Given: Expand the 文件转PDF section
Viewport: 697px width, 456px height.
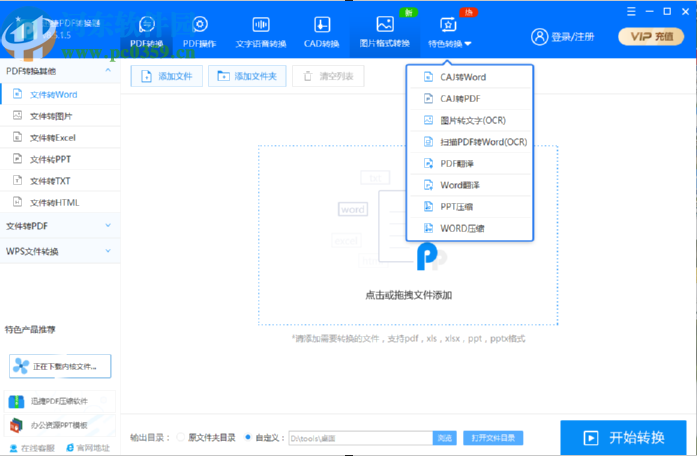Looking at the screenshot, I should coord(108,225).
